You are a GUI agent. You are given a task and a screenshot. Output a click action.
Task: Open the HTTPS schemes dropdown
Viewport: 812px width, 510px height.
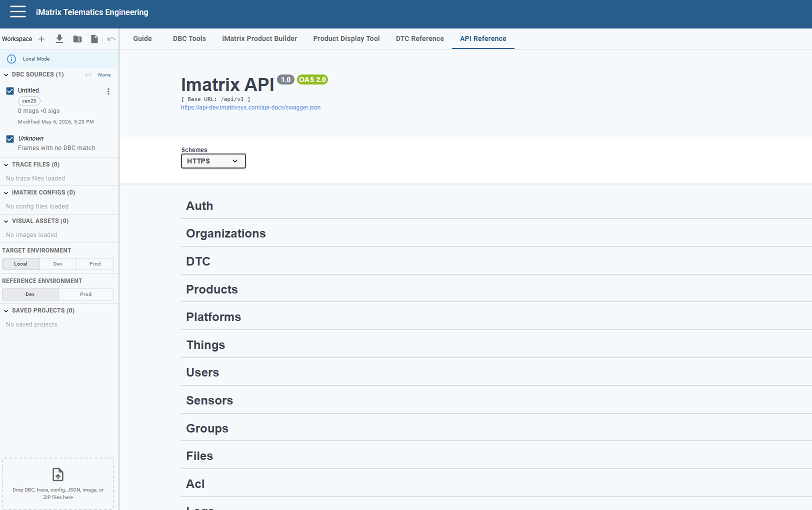pos(213,161)
